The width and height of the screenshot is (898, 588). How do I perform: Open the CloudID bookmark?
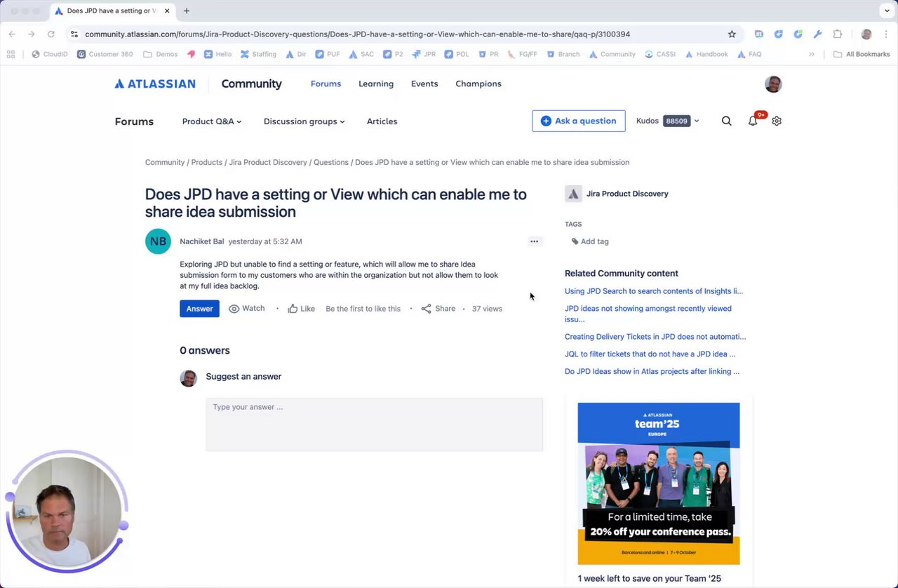click(x=49, y=54)
